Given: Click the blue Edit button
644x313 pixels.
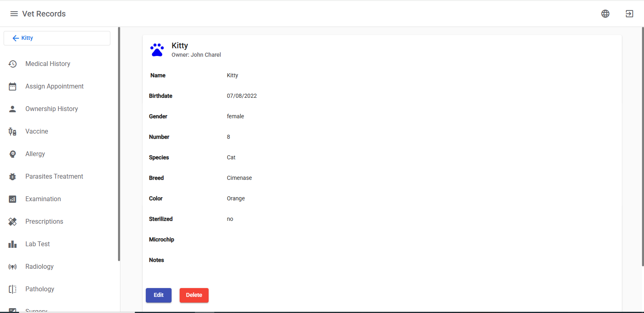Looking at the screenshot, I should click(159, 295).
